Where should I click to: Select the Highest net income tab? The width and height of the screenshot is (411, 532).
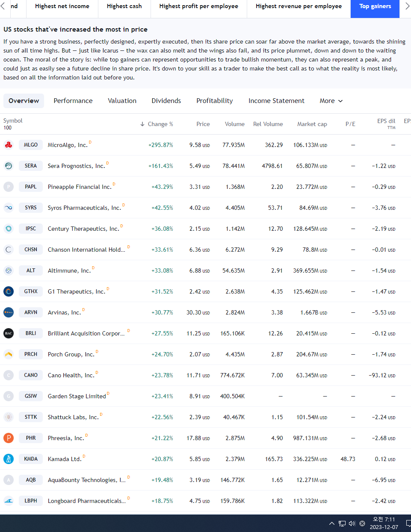pos(62,6)
